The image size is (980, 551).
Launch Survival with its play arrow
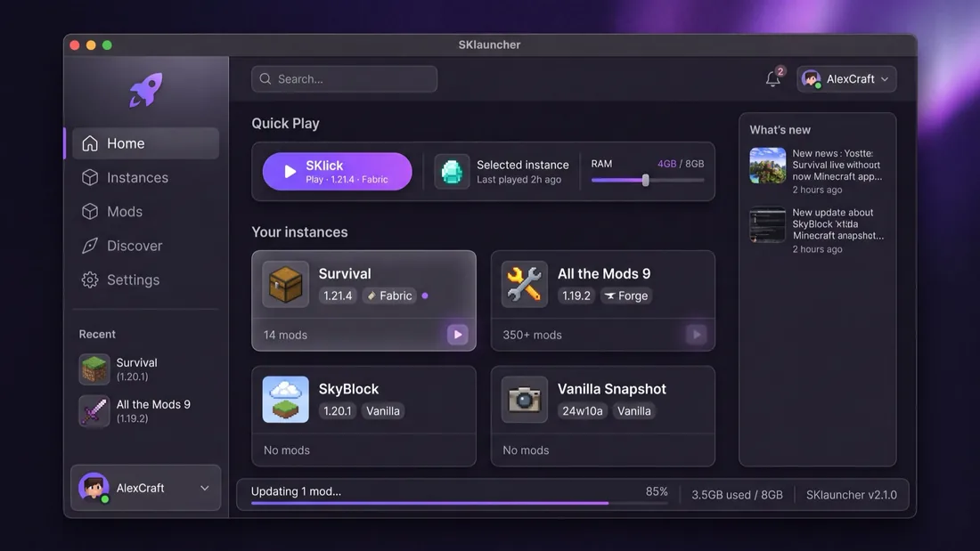tap(458, 335)
